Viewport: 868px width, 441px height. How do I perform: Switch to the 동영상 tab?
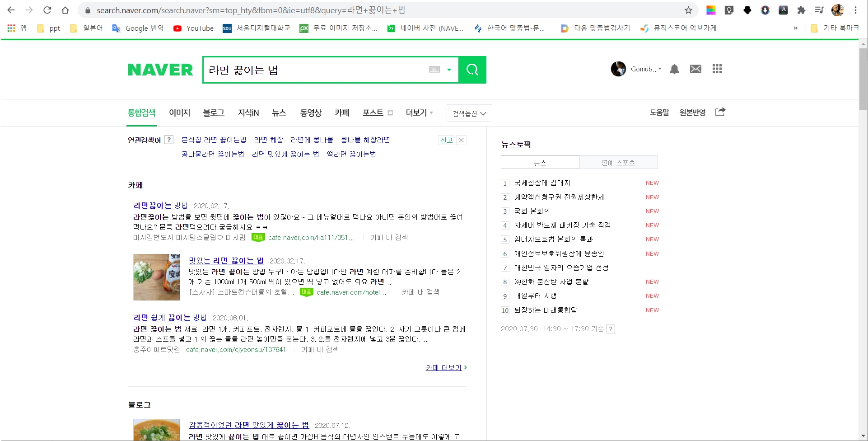click(x=311, y=113)
